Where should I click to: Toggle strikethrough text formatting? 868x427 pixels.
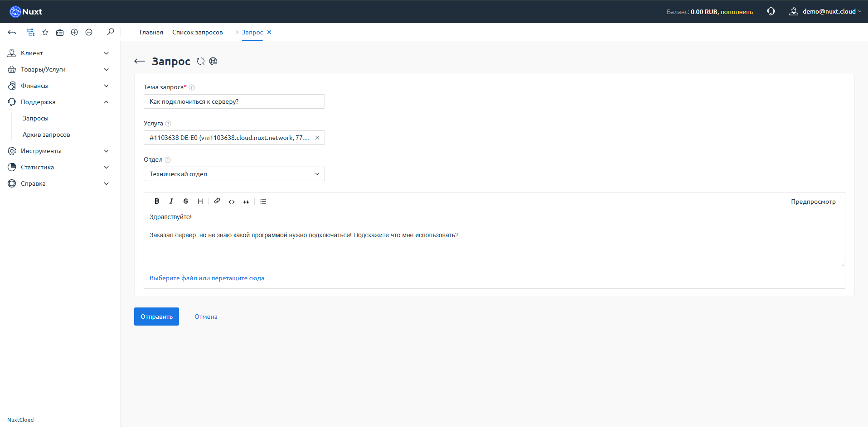coord(186,202)
